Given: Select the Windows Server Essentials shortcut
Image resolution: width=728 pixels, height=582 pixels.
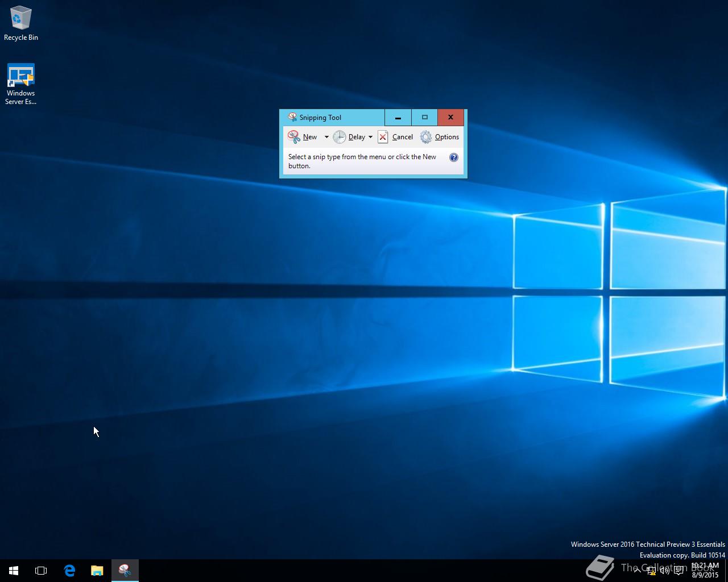Looking at the screenshot, I should tap(21, 84).
